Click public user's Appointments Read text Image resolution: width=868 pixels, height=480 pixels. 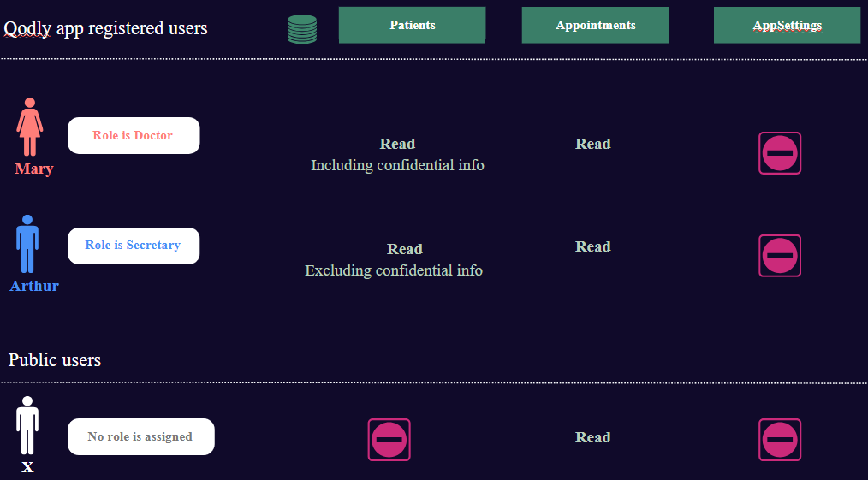593,437
